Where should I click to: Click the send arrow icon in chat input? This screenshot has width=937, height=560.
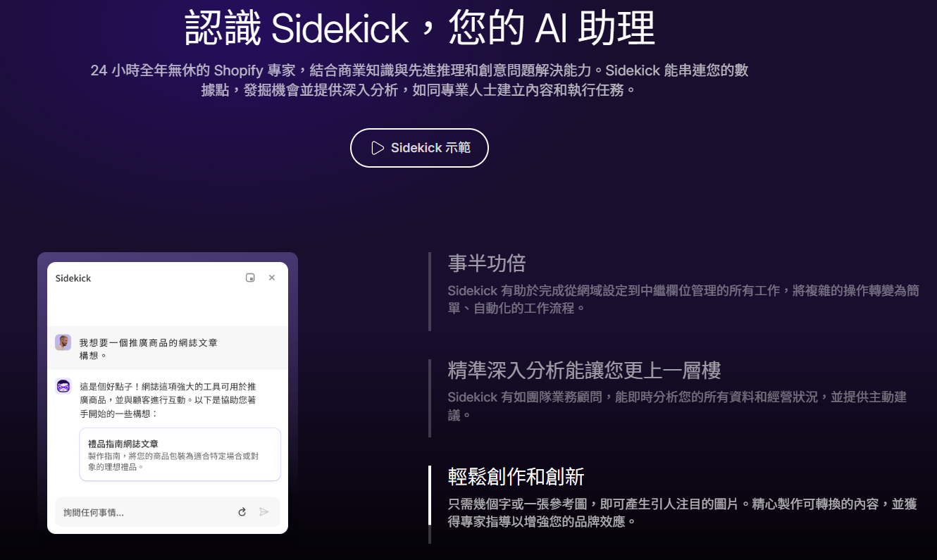[x=264, y=512]
